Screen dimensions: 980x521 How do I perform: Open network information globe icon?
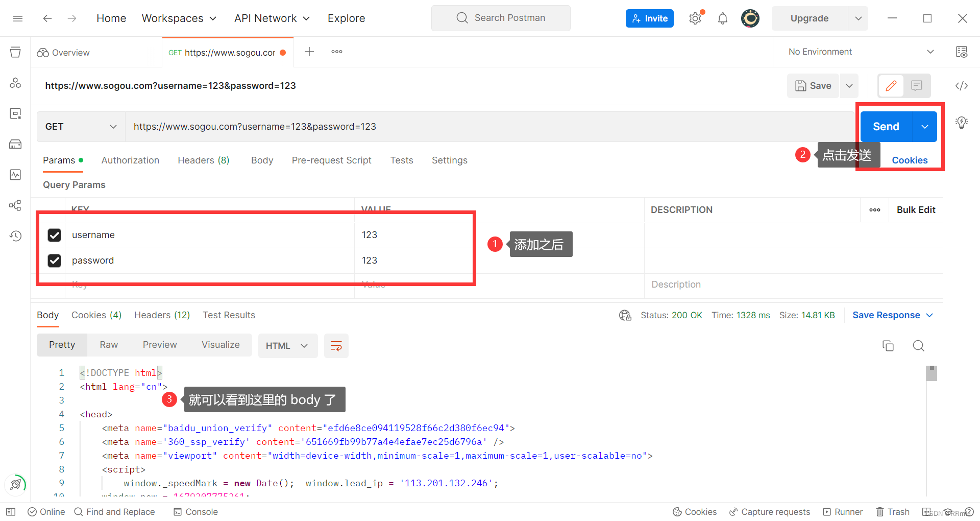pos(625,315)
